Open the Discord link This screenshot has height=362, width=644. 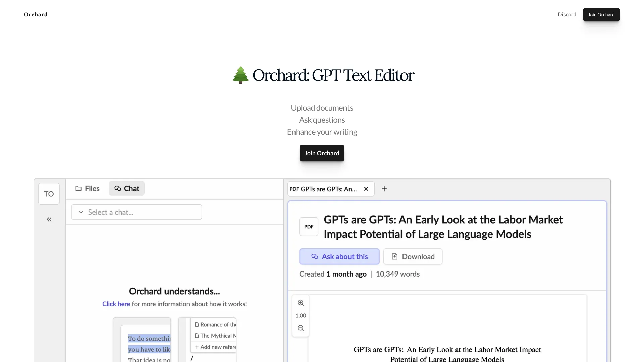(567, 14)
